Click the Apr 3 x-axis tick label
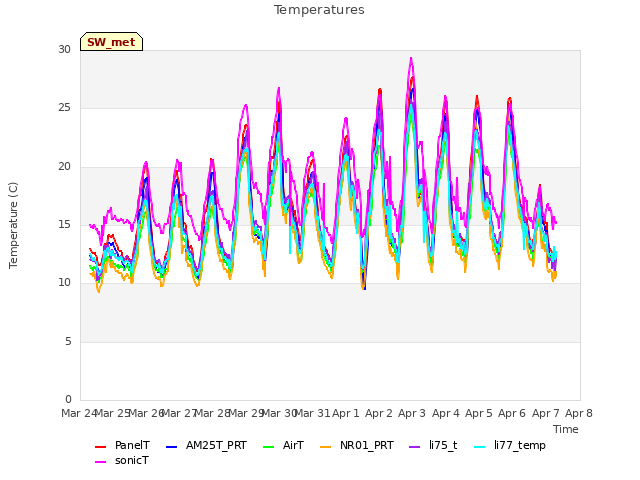 pyautogui.click(x=412, y=413)
